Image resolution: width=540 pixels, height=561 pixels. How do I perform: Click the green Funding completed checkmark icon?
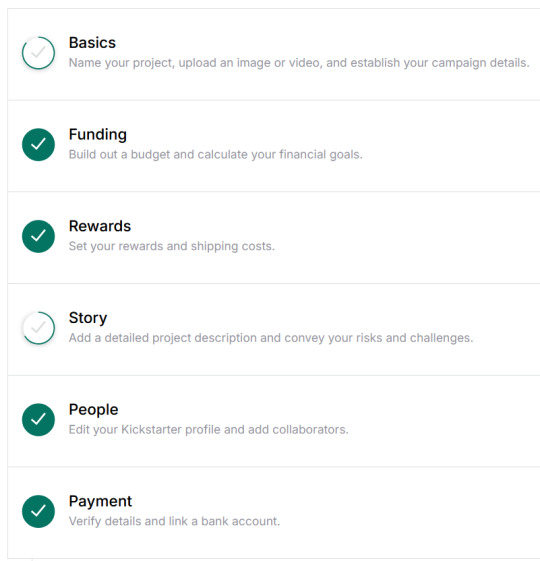(x=38, y=145)
